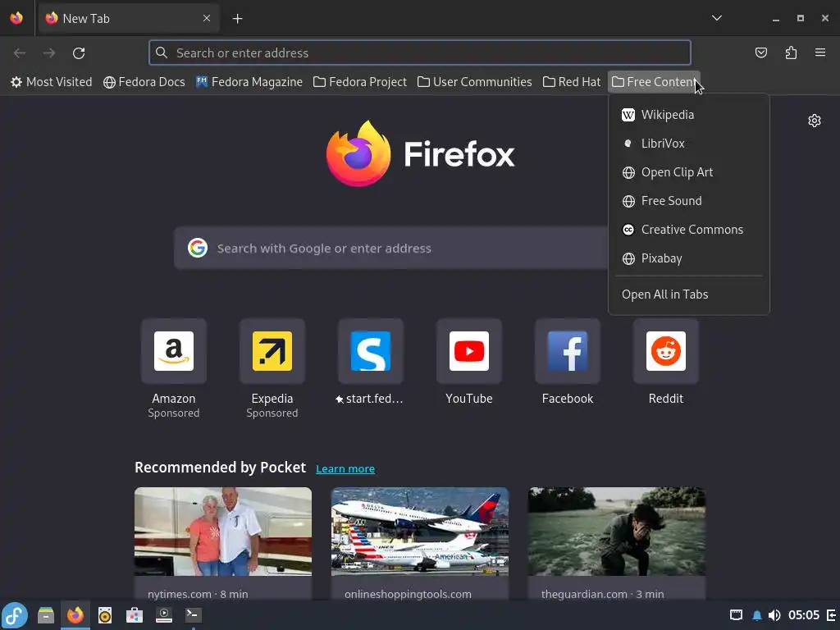
Task: Open the terminal from taskbar
Action: tap(193, 615)
